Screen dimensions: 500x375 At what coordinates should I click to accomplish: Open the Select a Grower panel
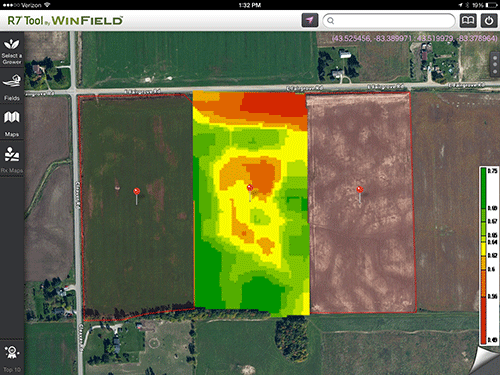pyautogui.click(x=12, y=50)
